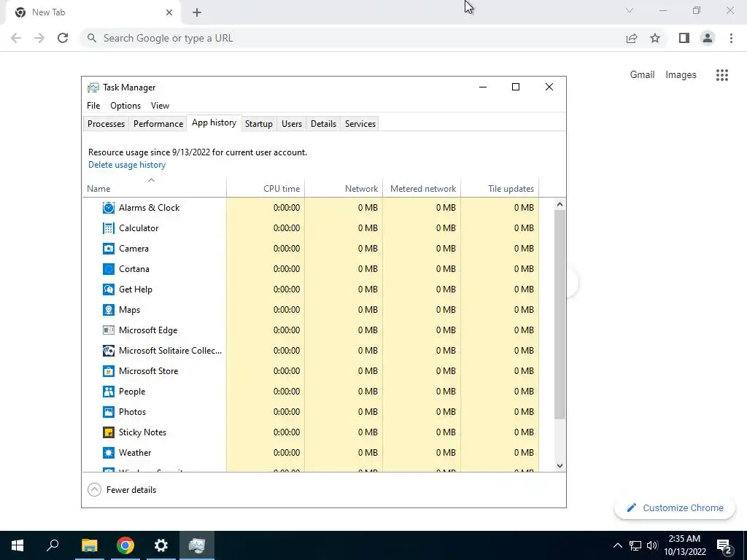Click the Chrome reload page icon
Viewport: 747px width, 560px height.
[x=63, y=38]
